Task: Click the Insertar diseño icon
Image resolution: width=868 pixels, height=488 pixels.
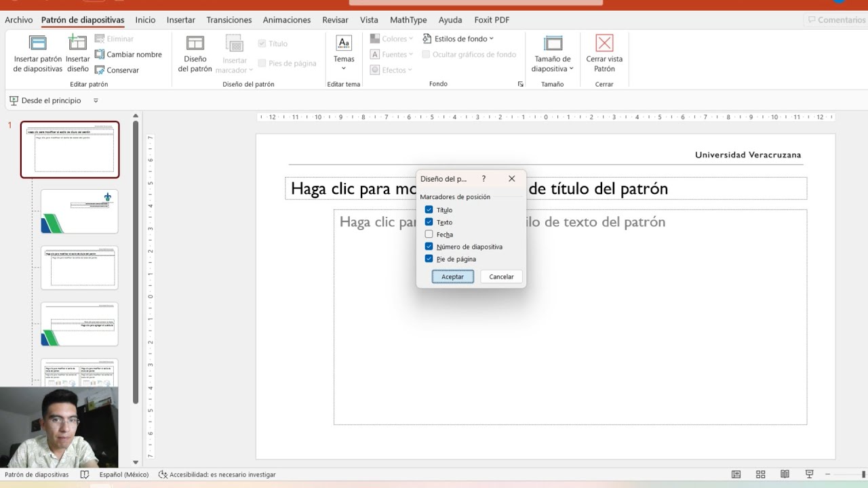Action: [78, 54]
